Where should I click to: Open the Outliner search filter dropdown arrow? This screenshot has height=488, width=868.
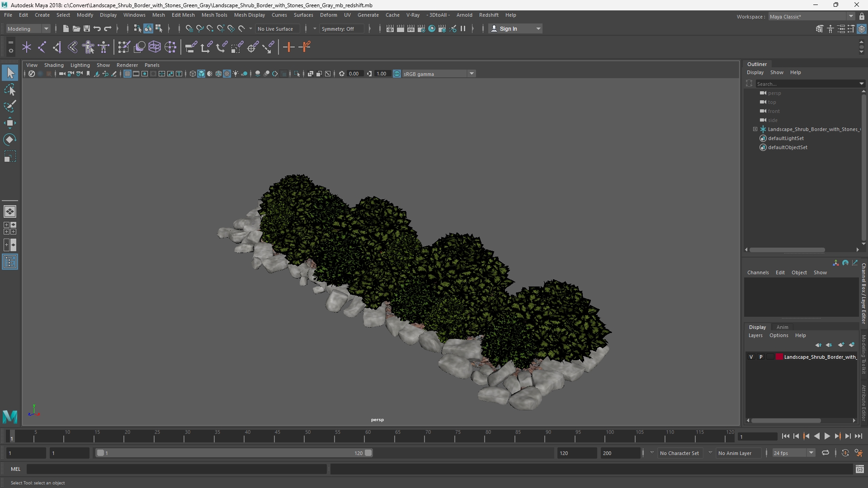pos(861,84)
